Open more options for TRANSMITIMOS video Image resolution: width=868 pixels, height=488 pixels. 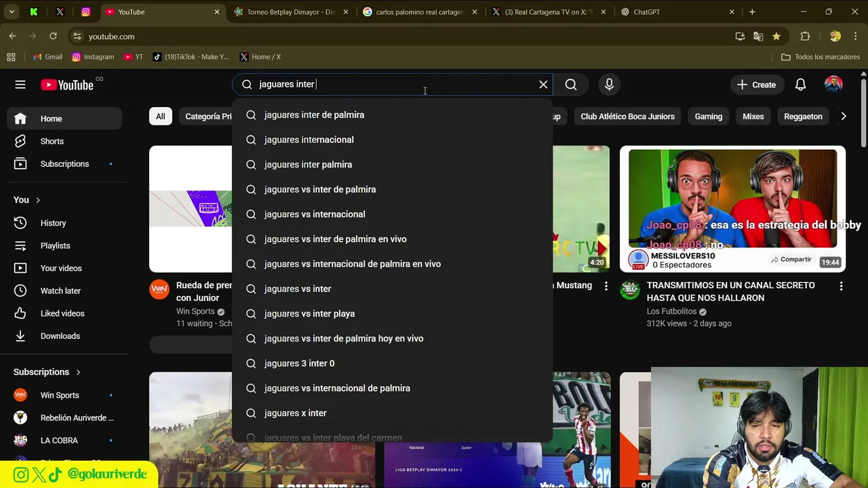click(x=841, y=286)
